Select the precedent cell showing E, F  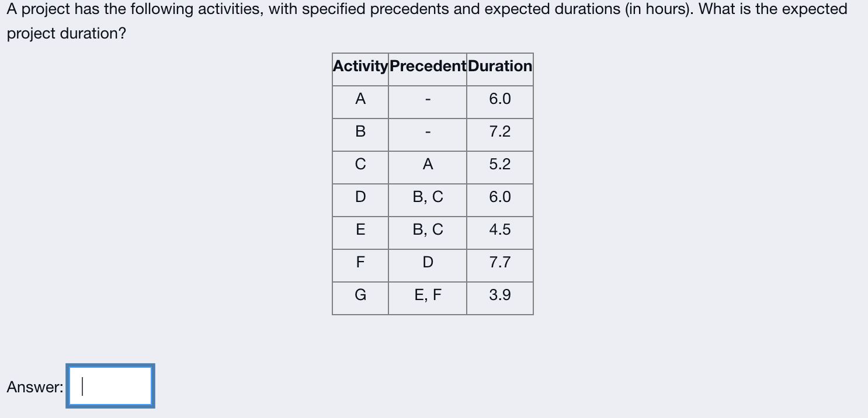pyautogui.click(x=427, y=295)
